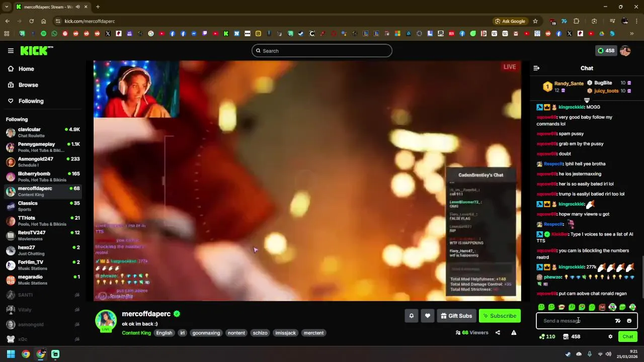Open the Kicks shop icon showing 458

pyautogui.click(x=572, y=337)
